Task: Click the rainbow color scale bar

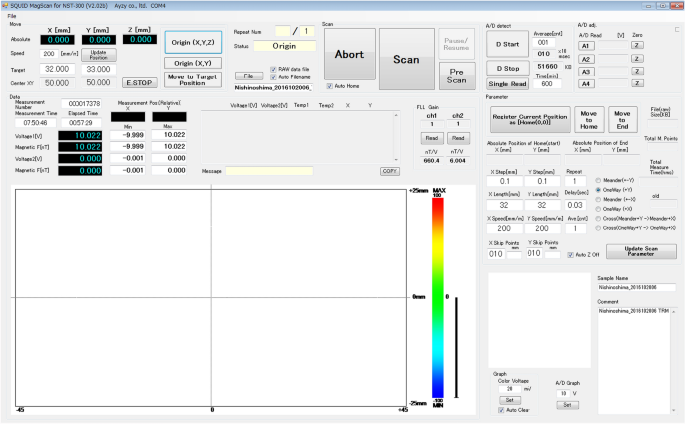Action: pos(438,298)
